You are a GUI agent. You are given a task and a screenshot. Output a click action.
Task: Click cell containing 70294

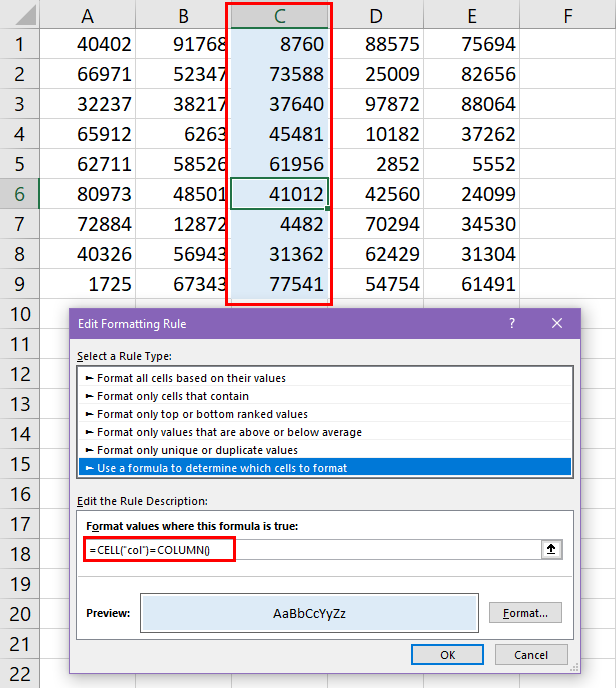coord(376,224)
